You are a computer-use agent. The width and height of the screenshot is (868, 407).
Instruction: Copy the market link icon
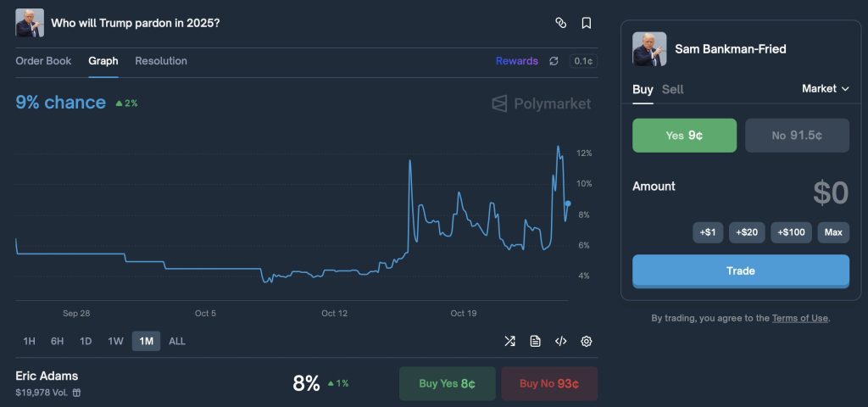560,23
